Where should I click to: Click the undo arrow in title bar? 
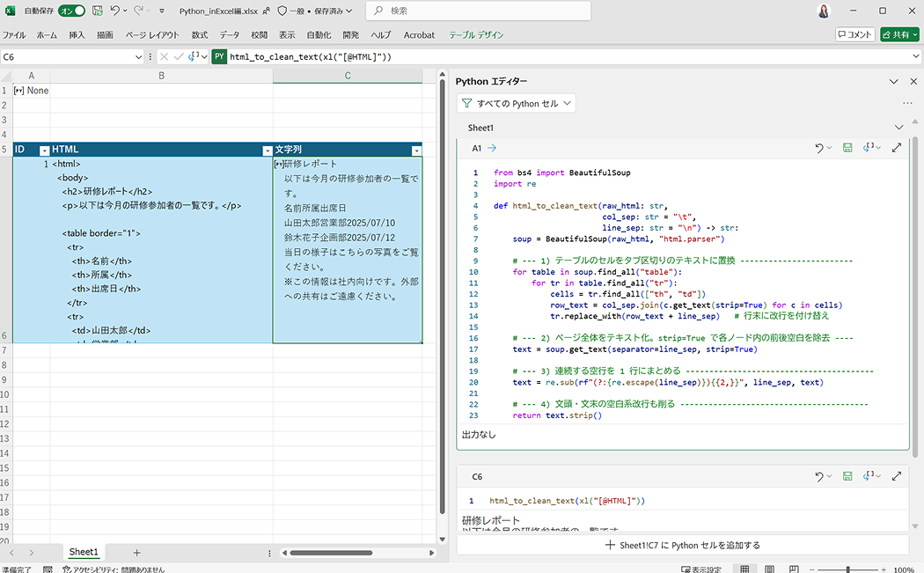pos(115,11)
